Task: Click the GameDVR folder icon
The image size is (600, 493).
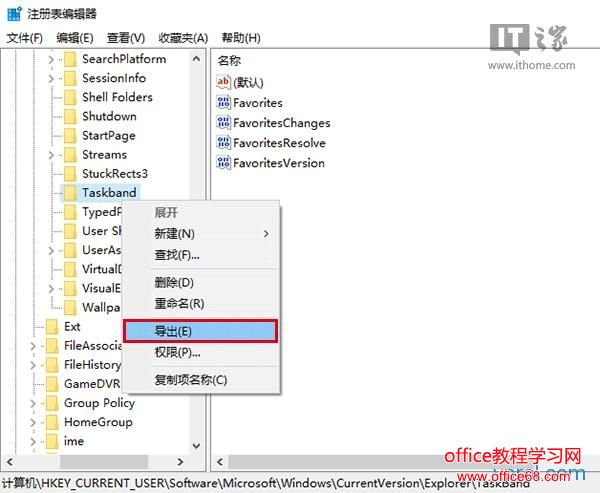Action: (52, 384)
